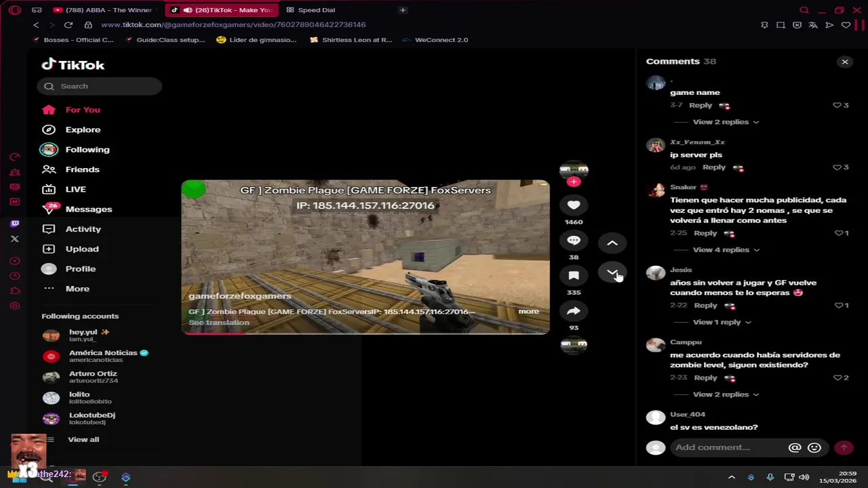The height and width of the screenshot is (488, 868).
Task: Like Snaker's comment with heart
Action: [838, 233]
